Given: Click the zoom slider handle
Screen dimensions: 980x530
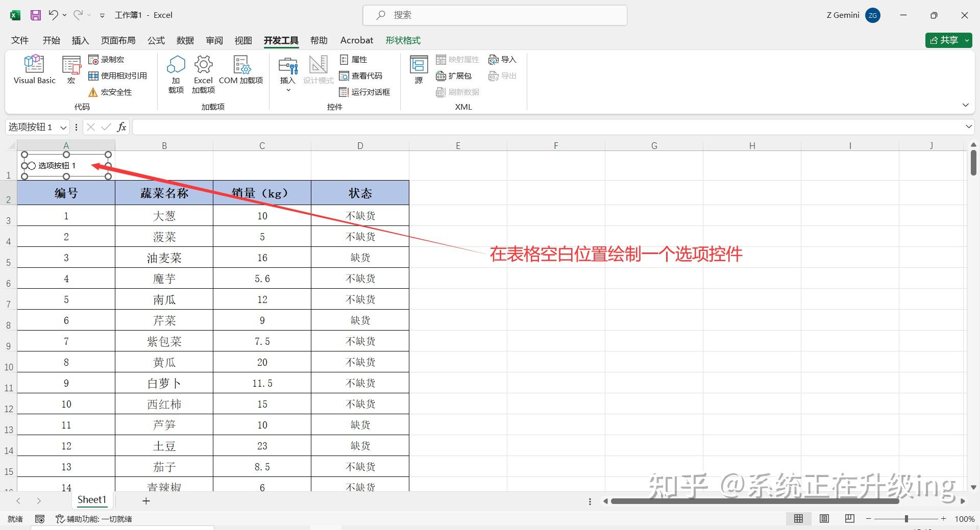Looking at the screenshot, I should coord(906,519).
